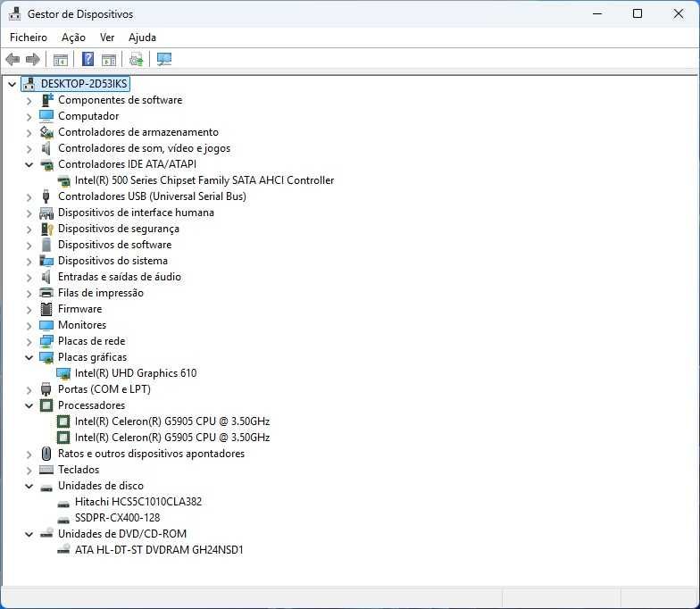Expand Dispositivos do sistema category
This screenshot has height=609, width=700.
(x=29, y=261)
